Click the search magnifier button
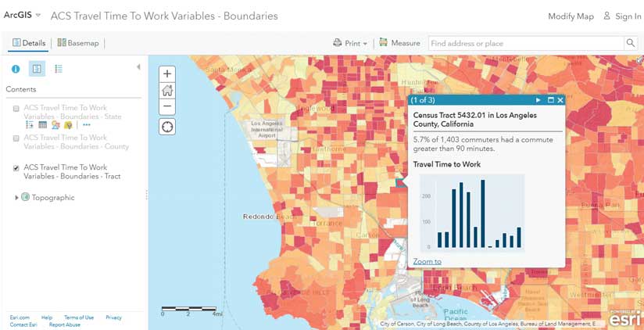The height and width of the screenshot is (330, 644). 630,43
